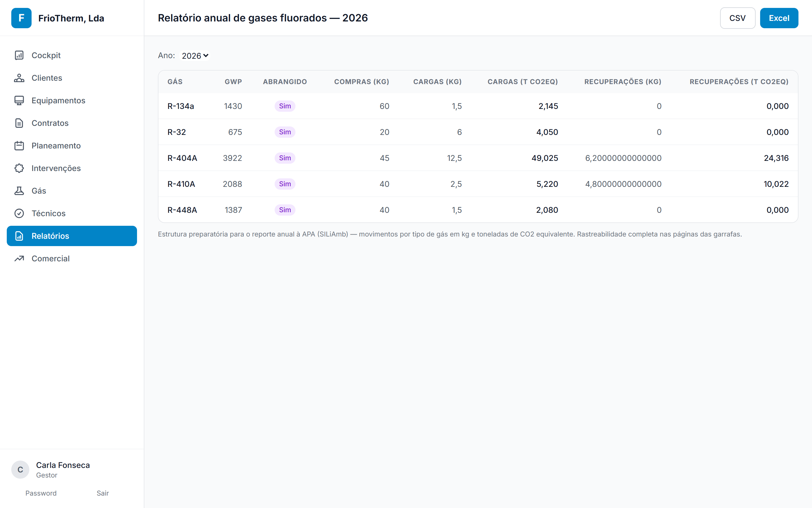812x508 pixels.
Task: Click the 4,80000000000000 recovery value
Action: pos(623,184)
